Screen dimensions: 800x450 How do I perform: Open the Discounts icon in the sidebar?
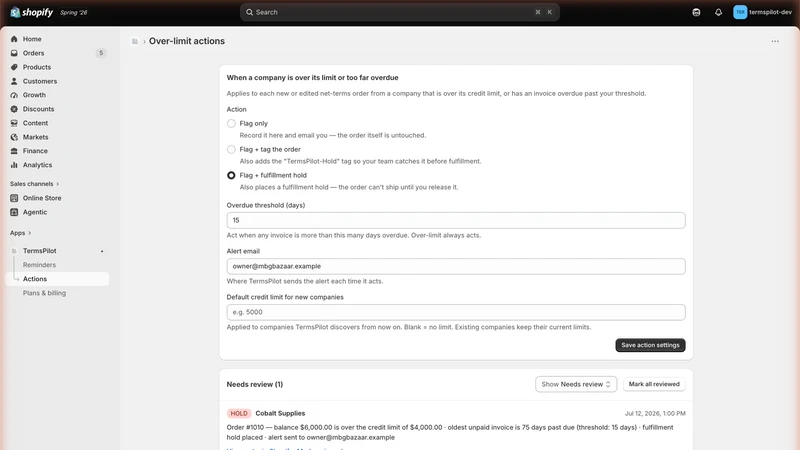[14, 109]
